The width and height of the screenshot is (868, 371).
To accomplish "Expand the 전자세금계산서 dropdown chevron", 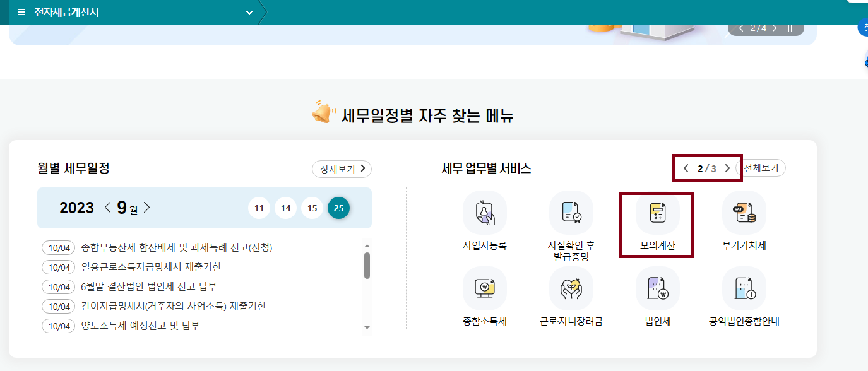I will coord(249,11).
